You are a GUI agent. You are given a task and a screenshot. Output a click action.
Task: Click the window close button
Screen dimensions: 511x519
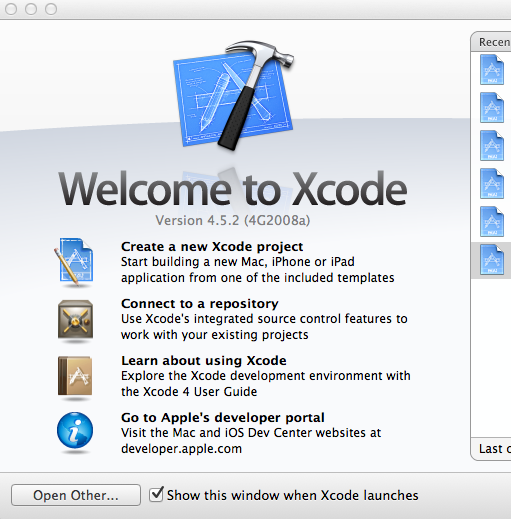pyautogui.click(x=11, y=9)
